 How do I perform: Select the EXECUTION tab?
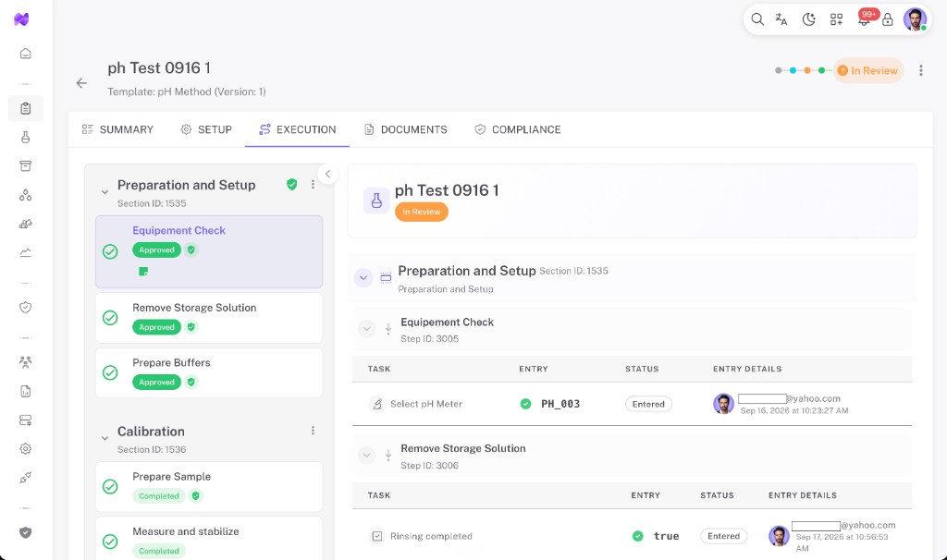click(297, 129)
